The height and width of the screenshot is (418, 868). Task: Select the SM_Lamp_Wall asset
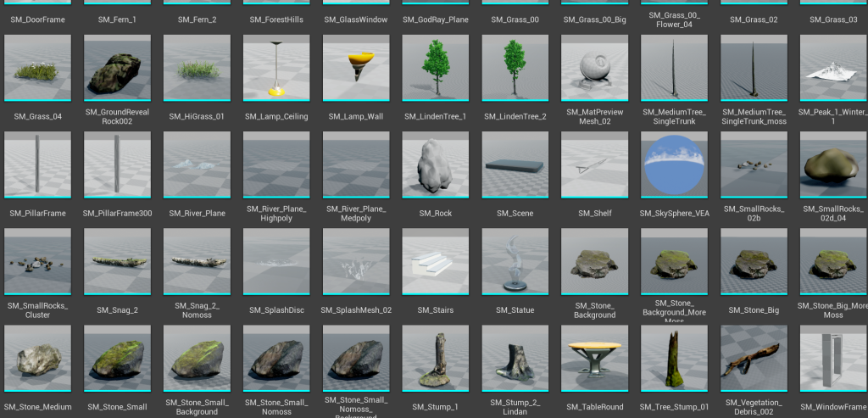tap(356, 68)
